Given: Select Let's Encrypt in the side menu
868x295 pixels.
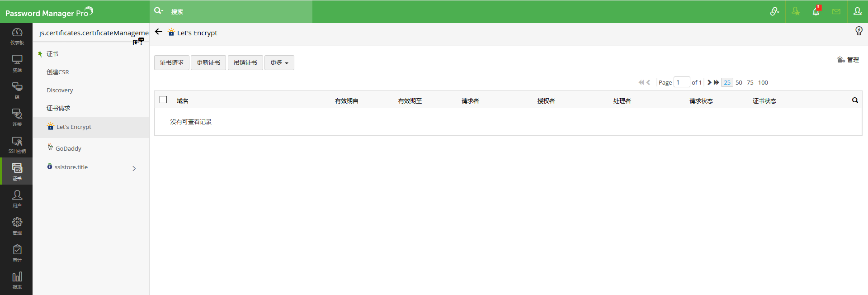Looking at the screenshot, I should [x=91, y=127].
